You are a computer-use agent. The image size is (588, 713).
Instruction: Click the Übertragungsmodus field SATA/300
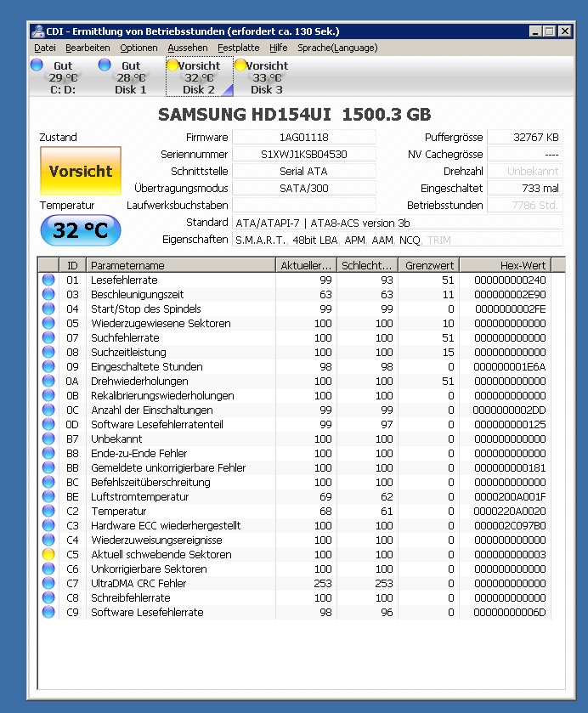(x=304, y=189)
